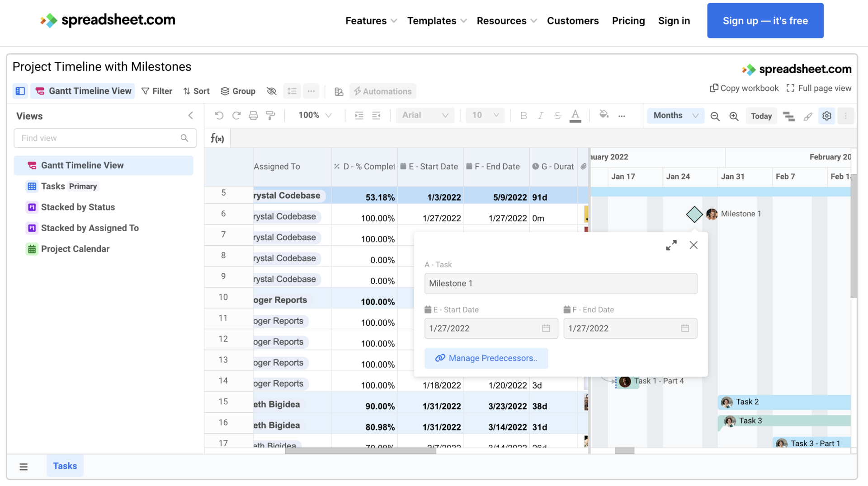The width and height of the screenshot is (868, 486).
Task: Open the Months timescale dropdown
Action: coord(675,115)
